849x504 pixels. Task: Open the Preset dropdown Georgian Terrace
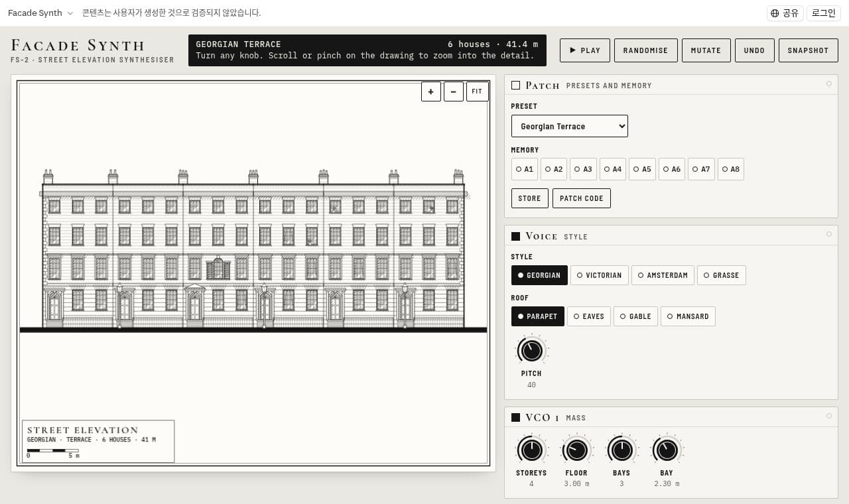point(570,126)
